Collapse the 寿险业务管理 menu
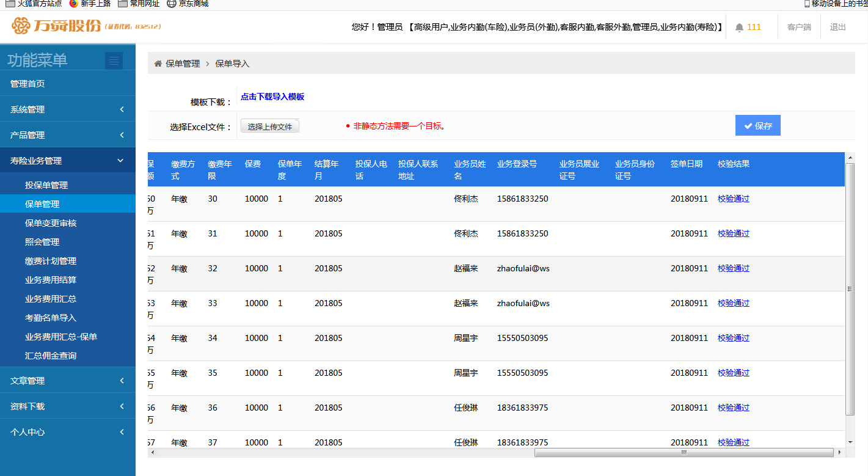Screen dimensions: 868x476 click(x=67, y=161)
